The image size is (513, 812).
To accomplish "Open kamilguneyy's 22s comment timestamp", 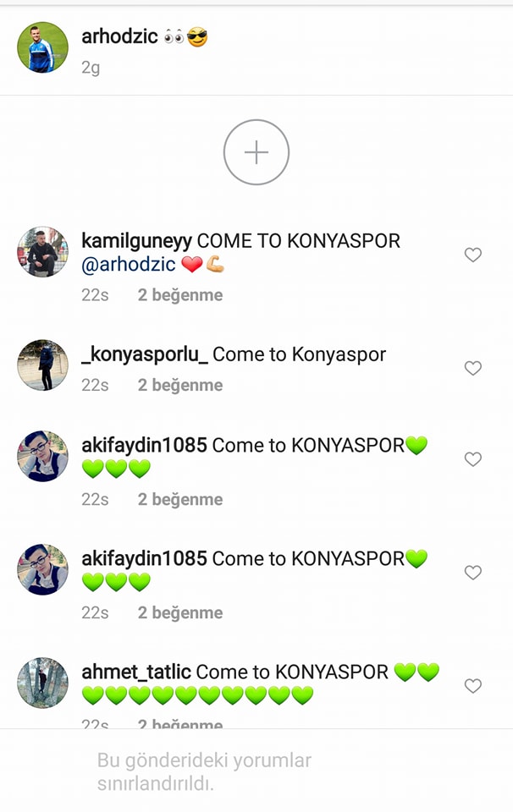I will 95,294.
